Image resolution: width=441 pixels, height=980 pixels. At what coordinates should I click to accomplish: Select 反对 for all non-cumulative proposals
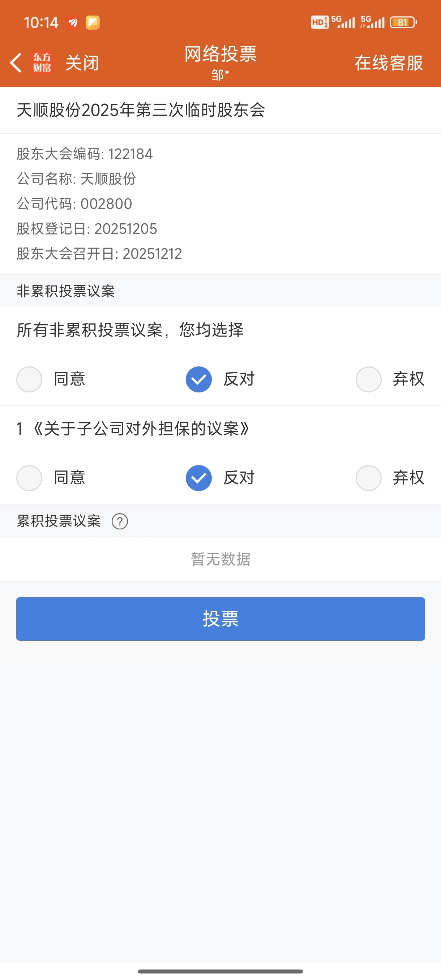click(x=198, y=379)
